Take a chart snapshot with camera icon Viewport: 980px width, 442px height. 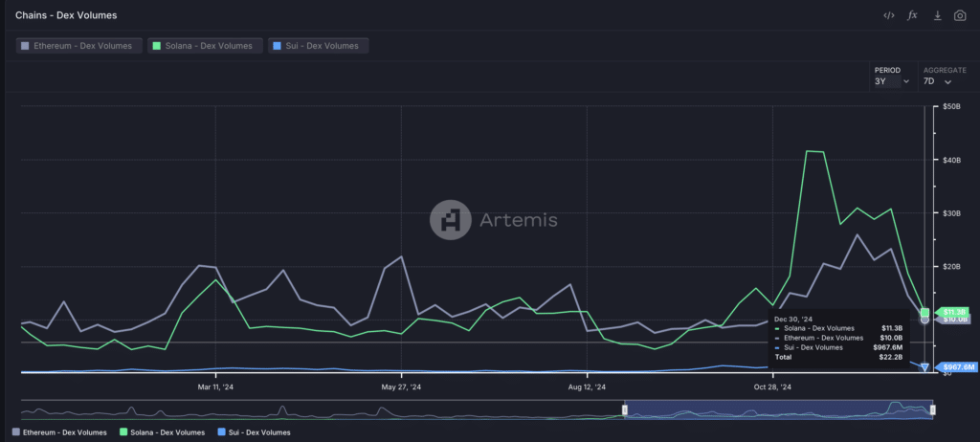click(x=960, y=15)
